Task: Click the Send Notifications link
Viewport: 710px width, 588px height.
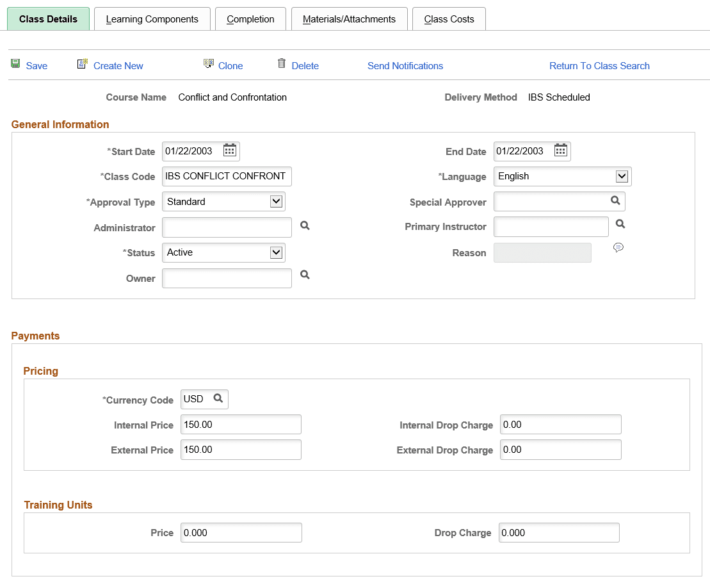Action: click(x=405, y=65)
